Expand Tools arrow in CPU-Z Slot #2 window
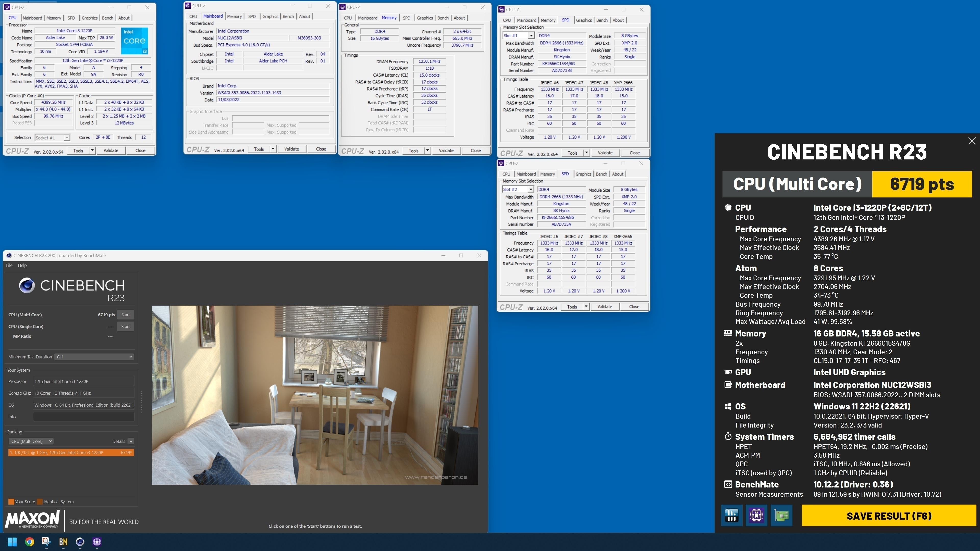 pos(586,306)
